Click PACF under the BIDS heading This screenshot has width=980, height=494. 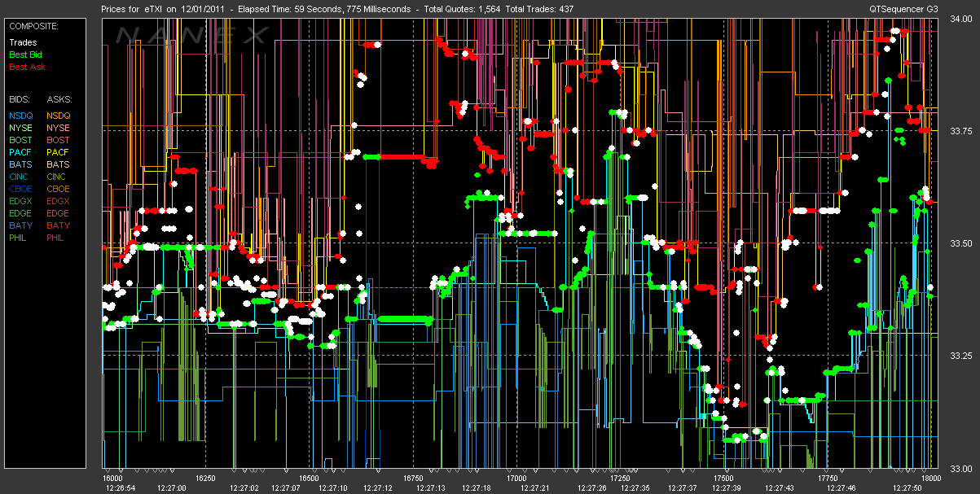point(21,152)
